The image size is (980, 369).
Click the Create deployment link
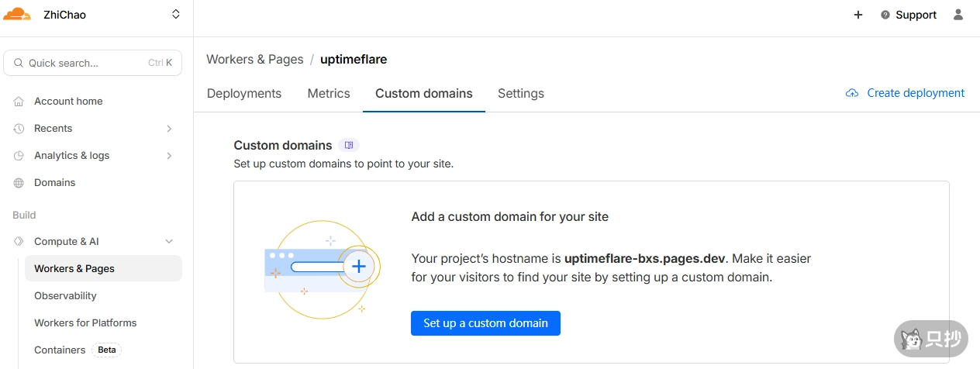(905, 93)
